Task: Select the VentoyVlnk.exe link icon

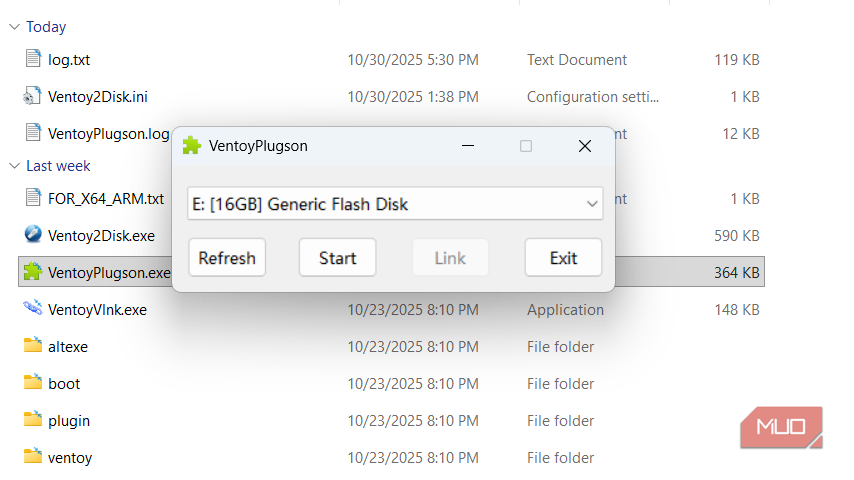Action: click(33, 308)
